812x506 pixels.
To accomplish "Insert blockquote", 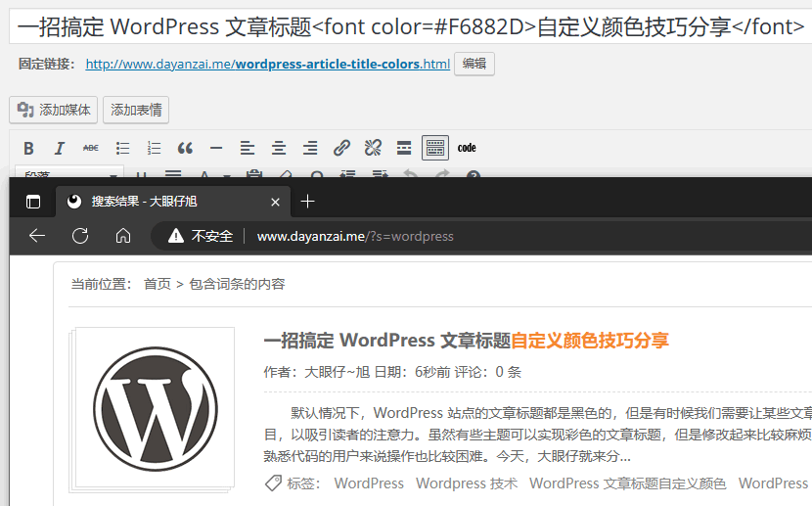I will [185, 148].
